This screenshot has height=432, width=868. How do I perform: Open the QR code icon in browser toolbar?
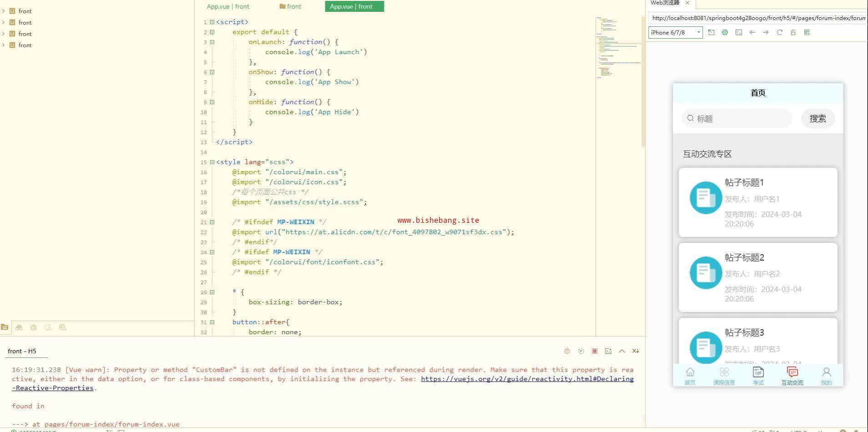(x=807, y=32)
